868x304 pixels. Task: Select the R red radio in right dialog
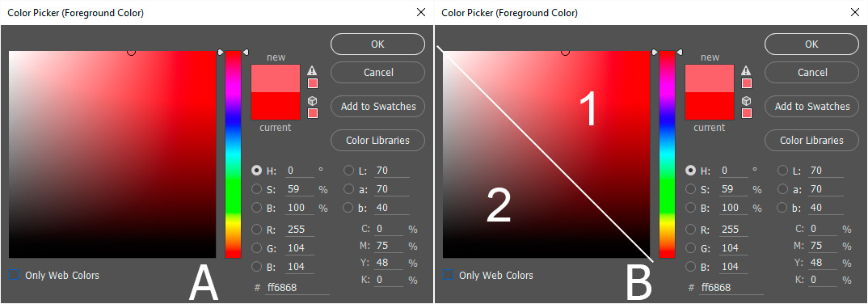coord(691,230)
